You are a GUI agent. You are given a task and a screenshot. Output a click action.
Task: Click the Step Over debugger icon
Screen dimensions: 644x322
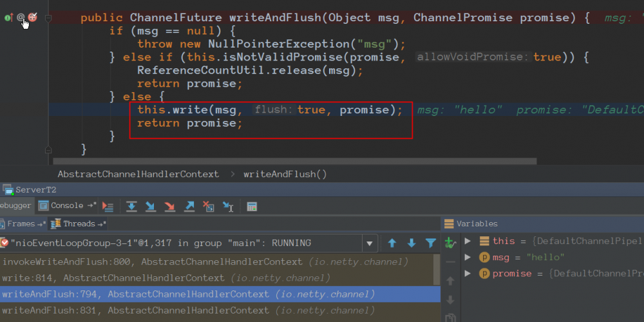pyautogui.click(x=131, y=206)
